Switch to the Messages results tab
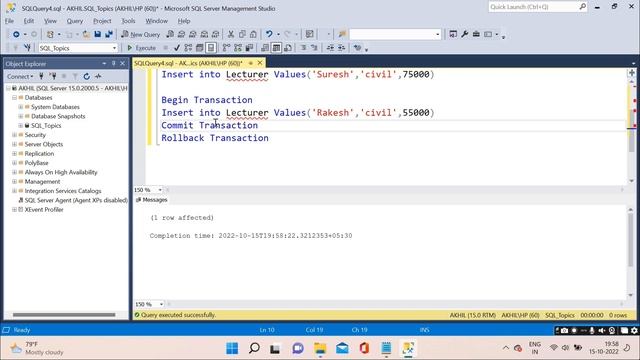Screen dimensions: 640x360 coord(151,200)
